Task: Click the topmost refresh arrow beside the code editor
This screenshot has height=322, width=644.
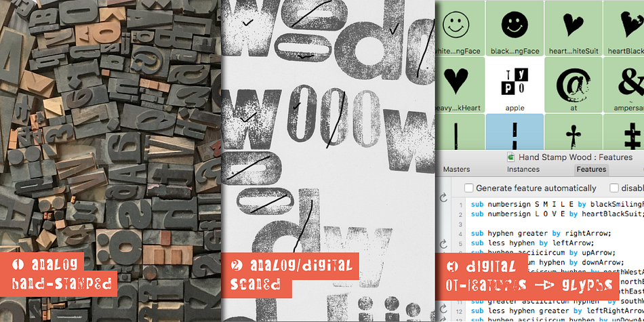Action: coord(443,198)
